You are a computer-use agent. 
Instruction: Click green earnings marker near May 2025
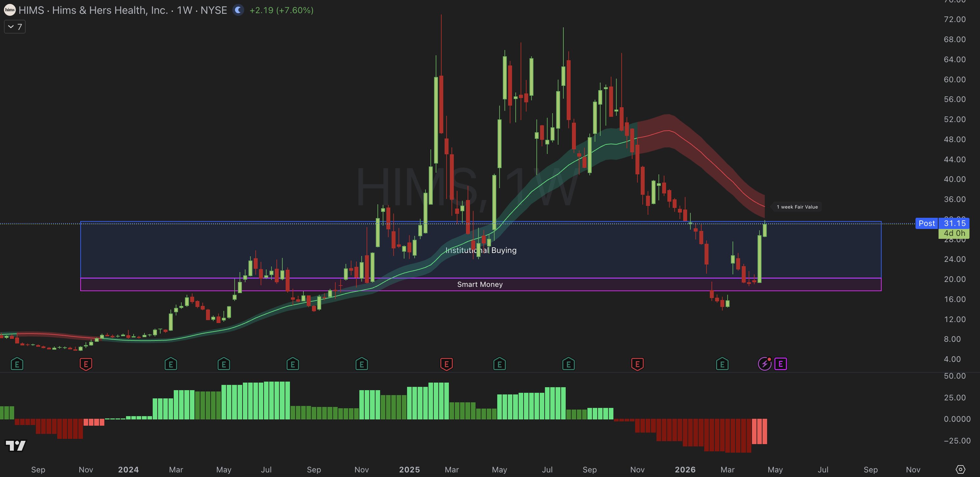[x=499, y=364]
